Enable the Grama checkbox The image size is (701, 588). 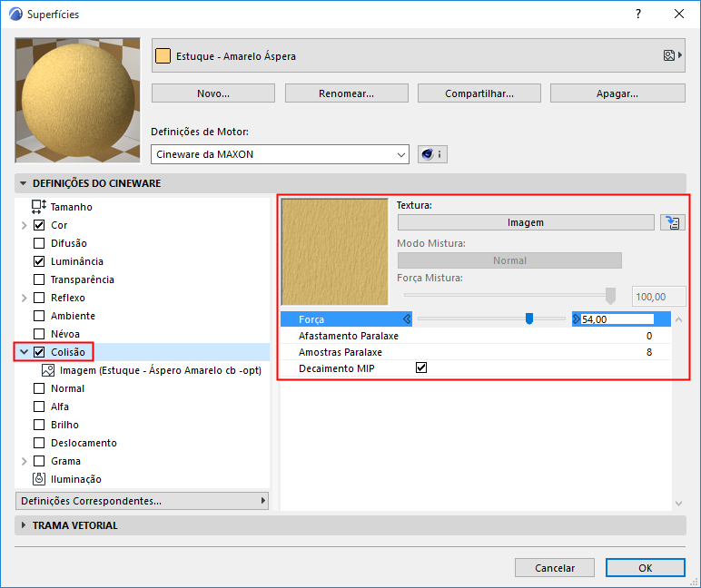(x=39, y=461)
